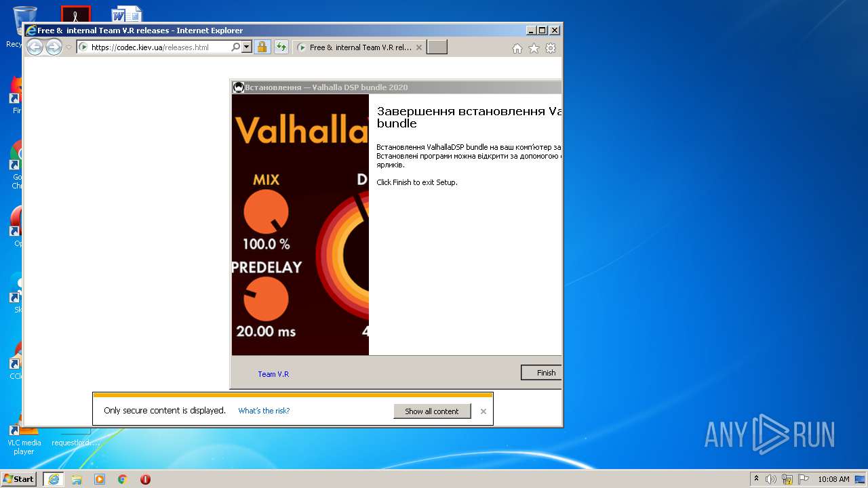Open Action Center flag tray icon
The width and height of the screenshot is (868, 488).
(x=804, y=479)
